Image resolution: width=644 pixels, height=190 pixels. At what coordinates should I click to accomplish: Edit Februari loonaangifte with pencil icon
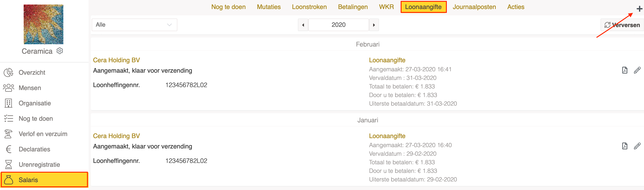pyautogui.click(x=637, y=70)
